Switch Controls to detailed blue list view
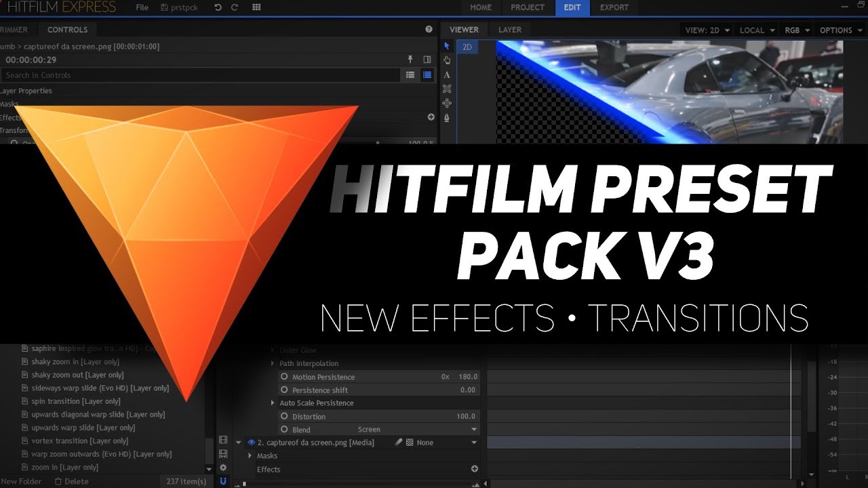868x488 pixels. [427, 75]
